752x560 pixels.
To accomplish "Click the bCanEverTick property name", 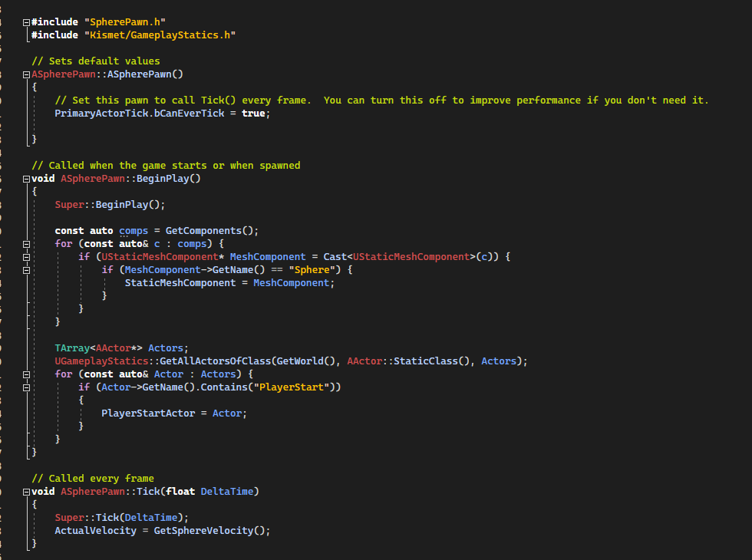I will 189,114.
